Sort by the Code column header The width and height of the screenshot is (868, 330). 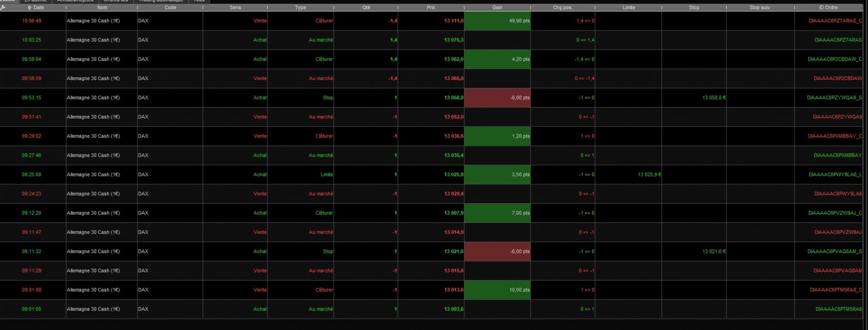coord(170,7)
